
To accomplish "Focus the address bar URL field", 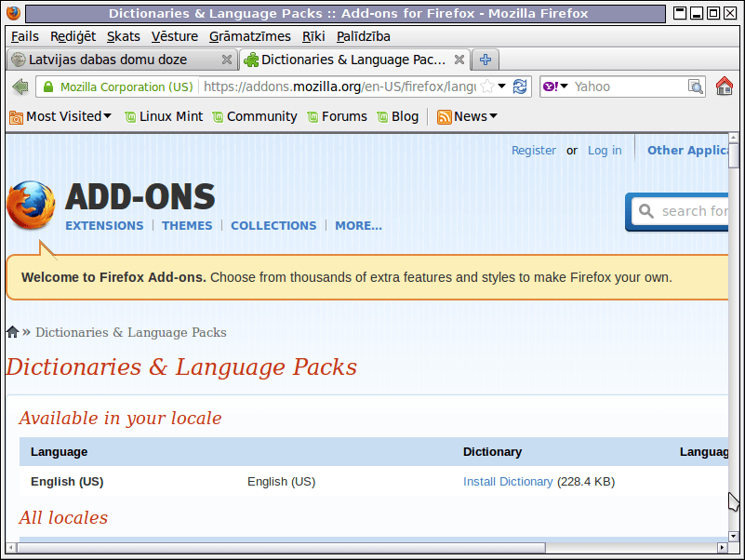I will (339, 87).
